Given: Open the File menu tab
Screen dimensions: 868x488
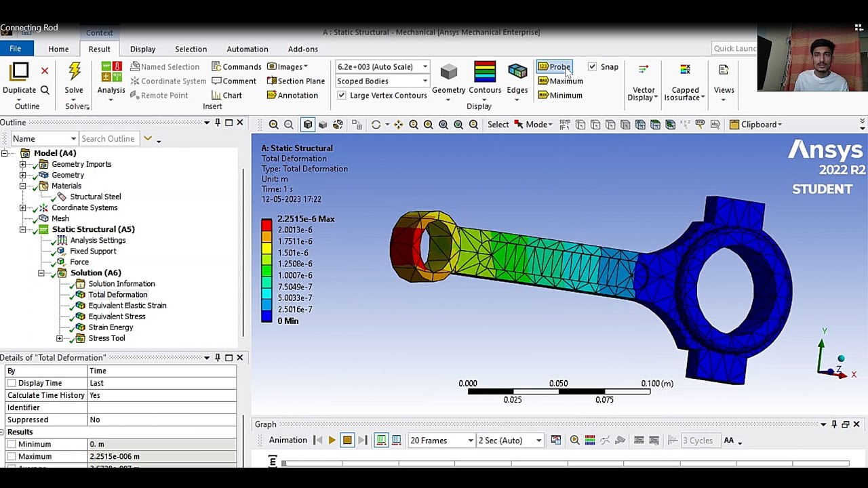Looking at the screenshot, I should pyautogui.click(x=15, y=49).
